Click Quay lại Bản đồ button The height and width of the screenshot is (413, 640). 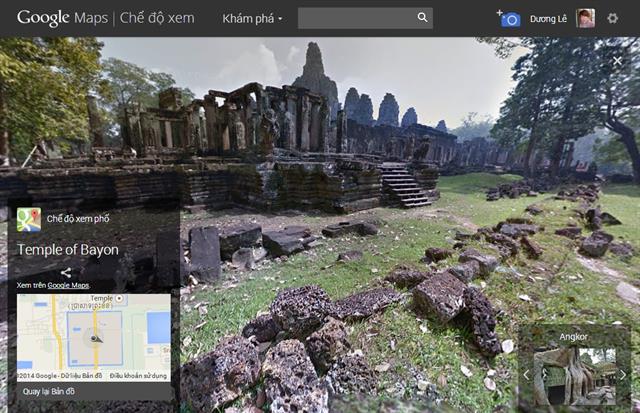pos(49,391)
